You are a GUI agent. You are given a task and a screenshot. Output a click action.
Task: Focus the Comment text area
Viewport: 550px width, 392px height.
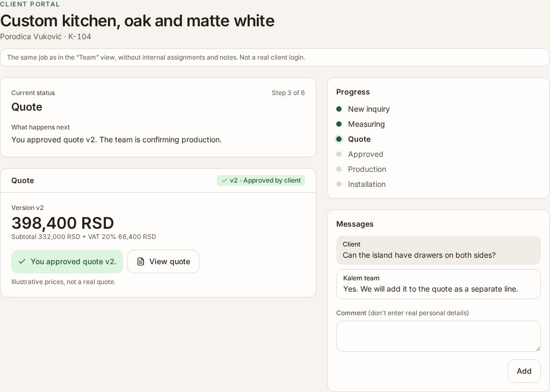(x=438, y=336)
